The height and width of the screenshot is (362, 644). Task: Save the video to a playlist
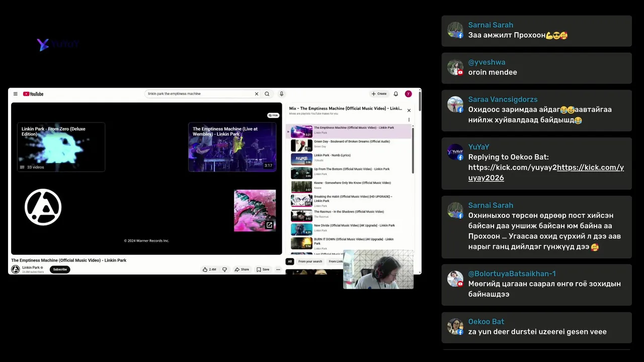tap(263, 269)
